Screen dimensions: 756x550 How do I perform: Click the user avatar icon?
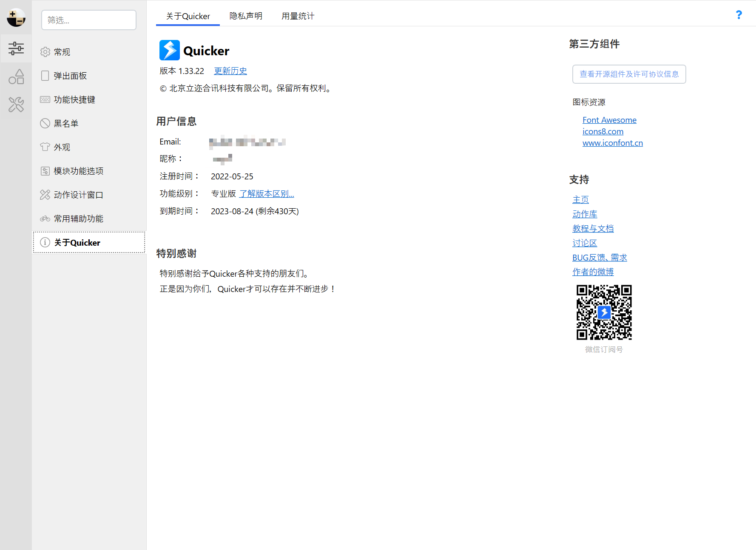(x=16, y=17)
